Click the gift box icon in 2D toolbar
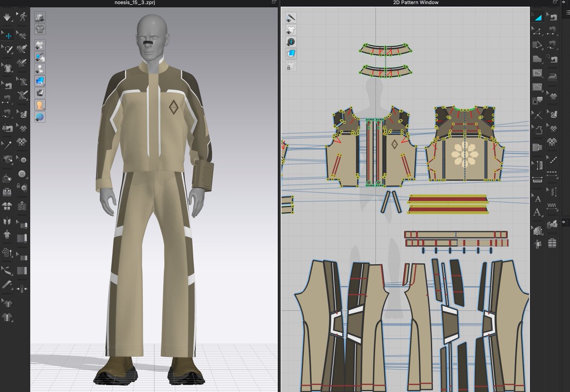Viewport: 570px width, 392px height. coord(552,243)
